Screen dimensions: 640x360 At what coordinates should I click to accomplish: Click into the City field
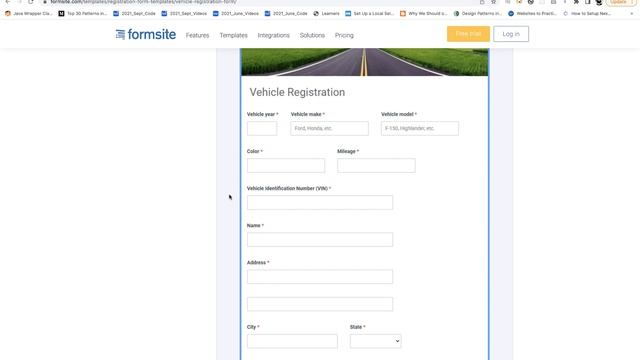292,341
